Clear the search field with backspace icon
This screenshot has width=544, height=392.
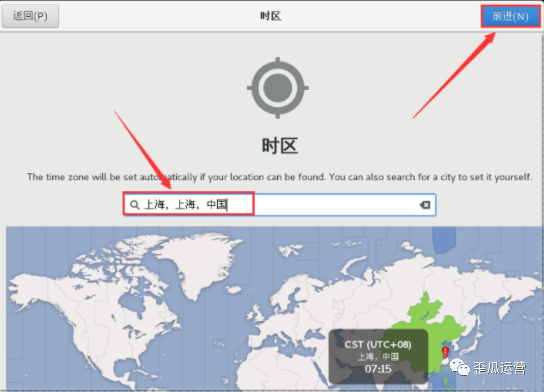(425, 205)
